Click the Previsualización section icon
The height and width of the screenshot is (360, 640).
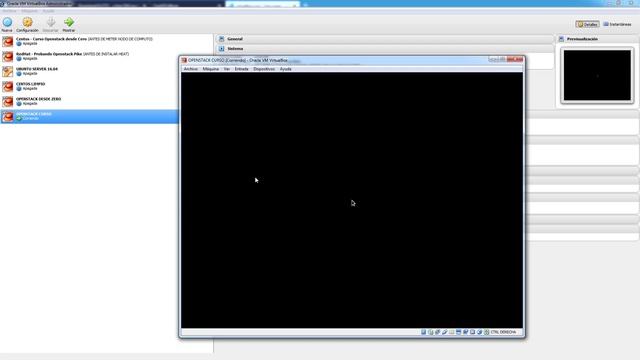click(x=561, y=39)
